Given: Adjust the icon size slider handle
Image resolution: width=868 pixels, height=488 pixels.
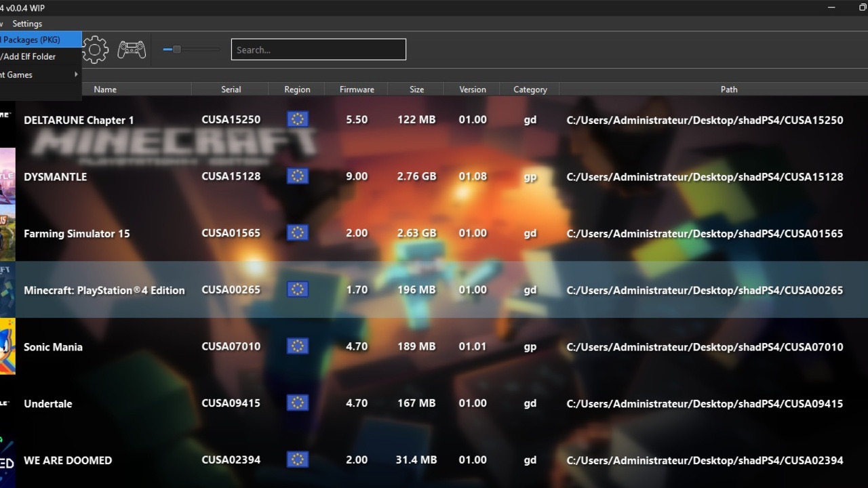Looking at the screenshot, I should 176,49.
